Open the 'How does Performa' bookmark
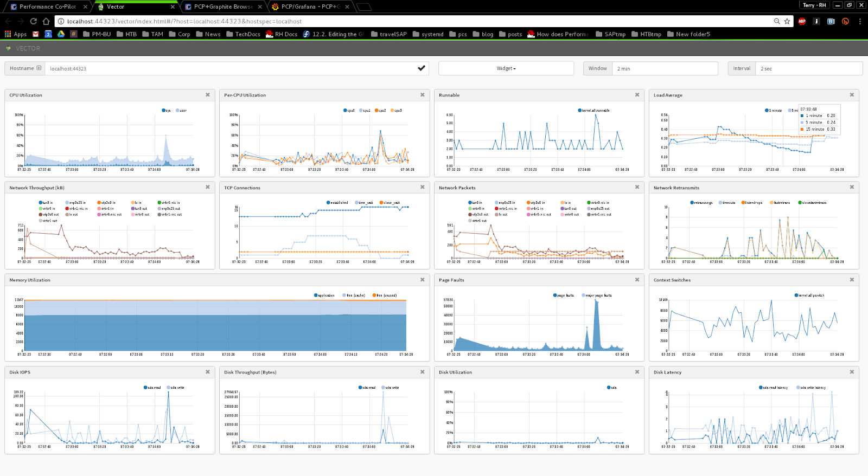 click(x=558, y=34)
